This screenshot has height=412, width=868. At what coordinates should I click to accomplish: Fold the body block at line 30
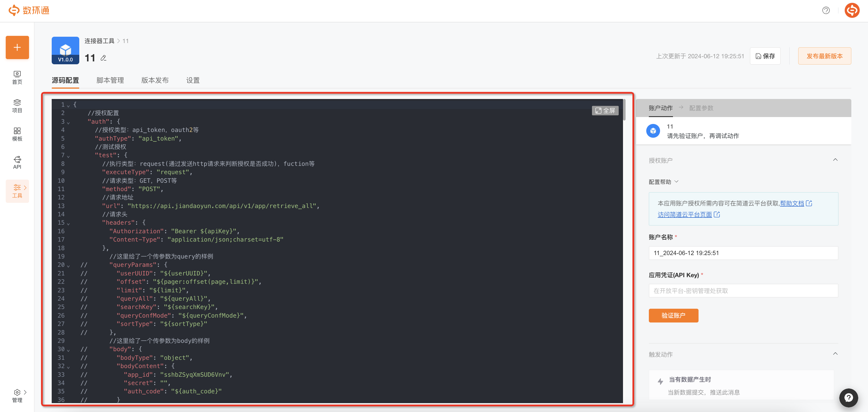[68, 350]
